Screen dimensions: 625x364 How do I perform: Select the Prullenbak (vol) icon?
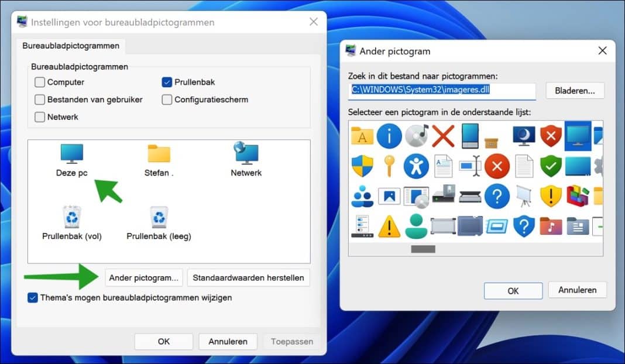pos(71,217)
